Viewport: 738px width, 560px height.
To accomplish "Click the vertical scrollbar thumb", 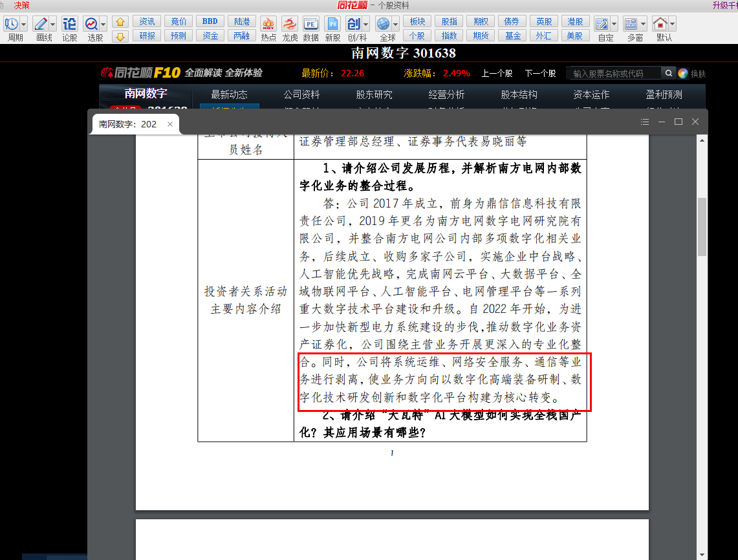I will (x=702, y=227).
